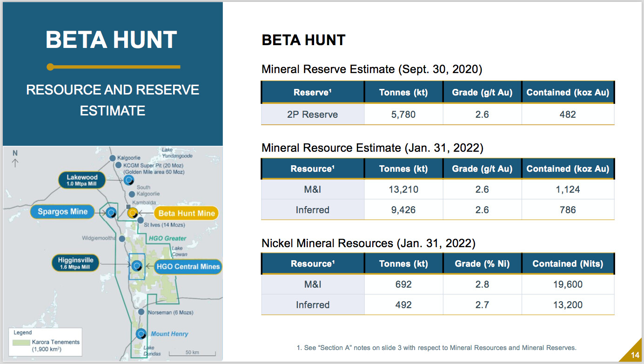Click the Beta Hunt Mine gold marker
The width and height of the screenshot is (644, 364).
(133, 213)
